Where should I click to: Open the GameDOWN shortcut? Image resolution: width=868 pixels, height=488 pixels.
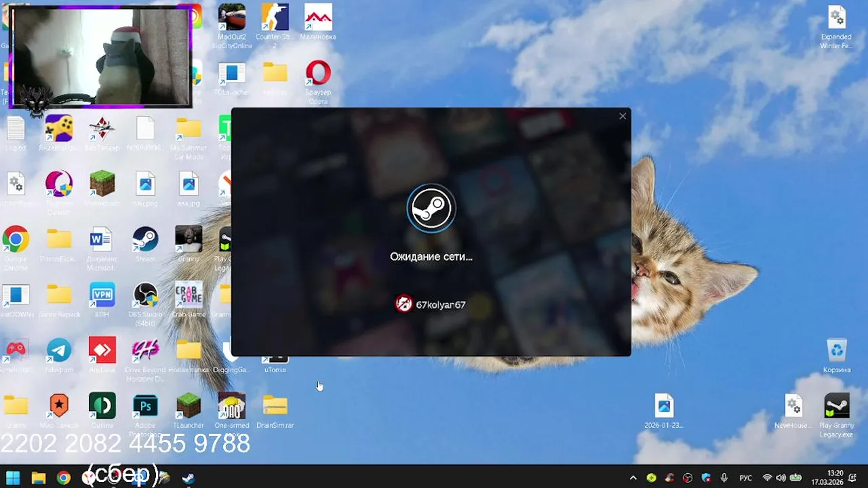16,300
